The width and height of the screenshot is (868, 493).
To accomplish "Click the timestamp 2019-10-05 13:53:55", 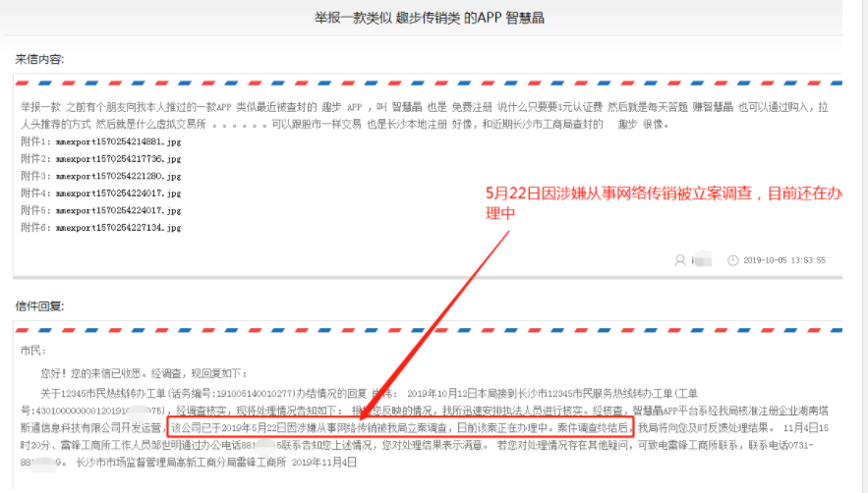I will [x=783, y=260].
